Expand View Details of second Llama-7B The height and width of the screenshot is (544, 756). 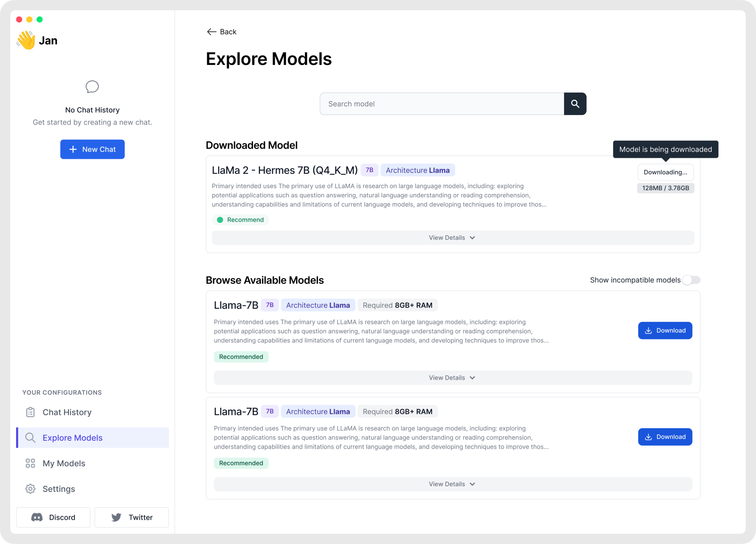(452, 484)
